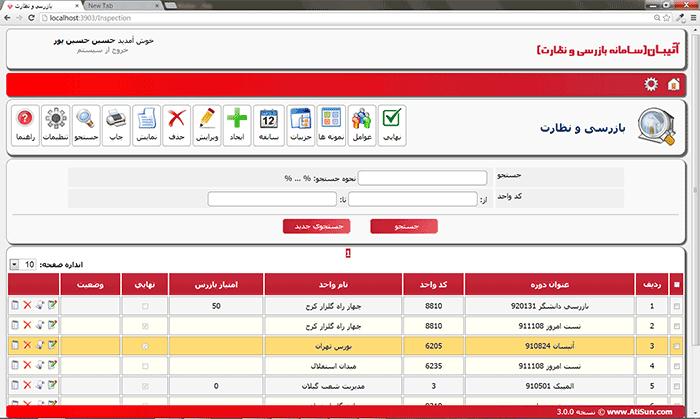Image resolution: width=700 pixels, height=419 pixels.
Task: Open www.AtiSun.com footer link
Action: point(639,412)
